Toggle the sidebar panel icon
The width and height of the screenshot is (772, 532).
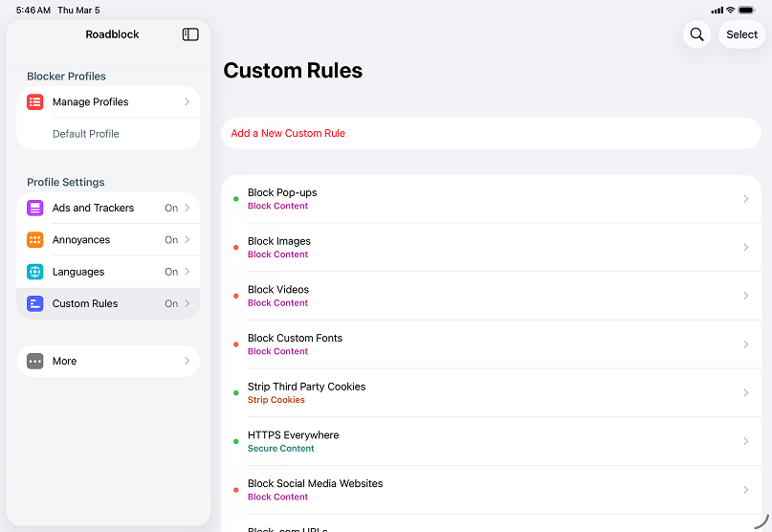pos(190,34)
